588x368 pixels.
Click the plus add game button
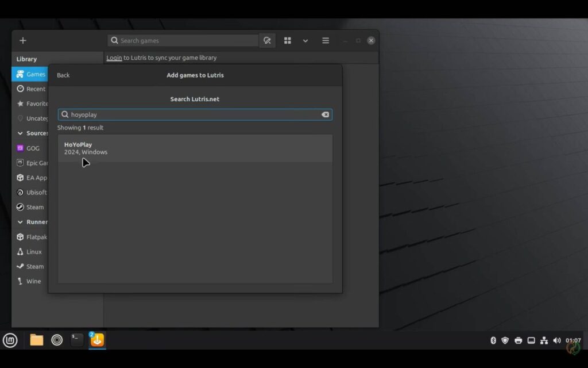tap(23, 40)
